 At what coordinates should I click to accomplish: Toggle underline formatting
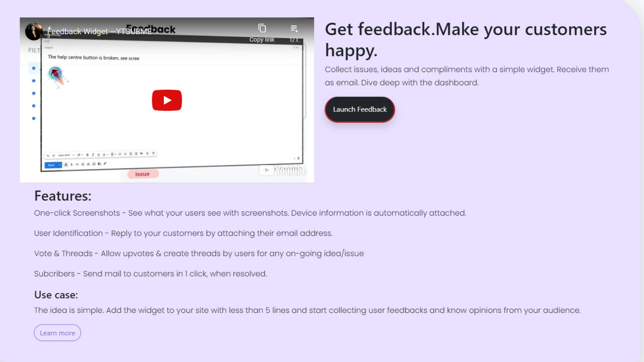tap(98, 154)
